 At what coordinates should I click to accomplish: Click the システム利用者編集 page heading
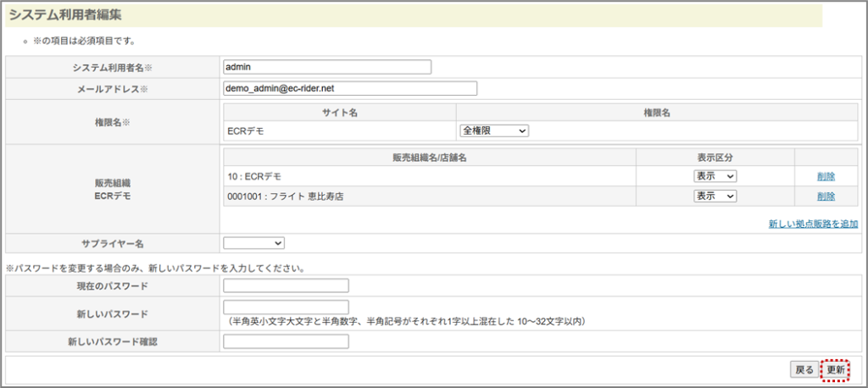[x=70, y=14]
